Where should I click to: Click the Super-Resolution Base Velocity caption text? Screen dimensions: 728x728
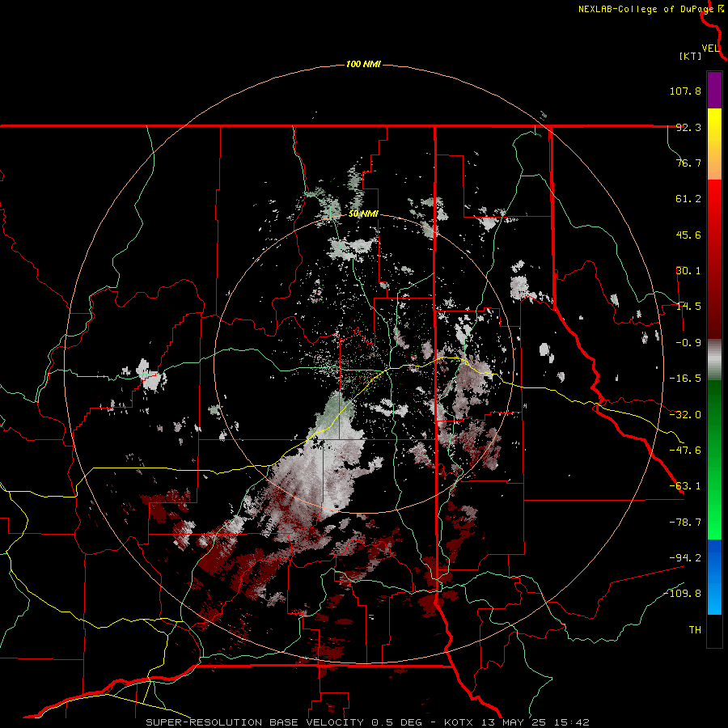pyautogui.click(x=367, y=722)
